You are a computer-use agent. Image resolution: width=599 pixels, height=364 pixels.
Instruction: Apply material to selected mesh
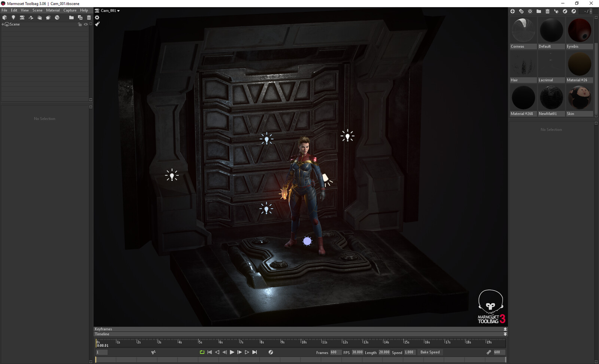coord(556,11)
